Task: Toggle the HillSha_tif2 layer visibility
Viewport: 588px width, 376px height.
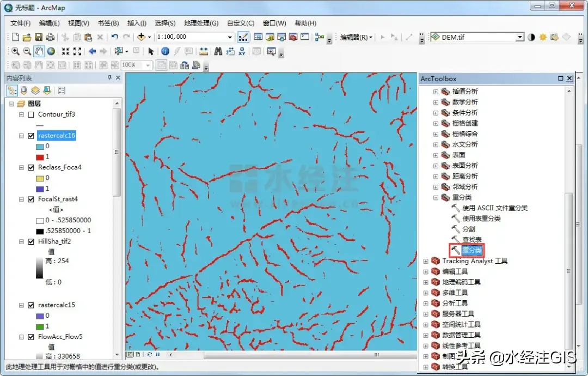Action: click(30, 241)
